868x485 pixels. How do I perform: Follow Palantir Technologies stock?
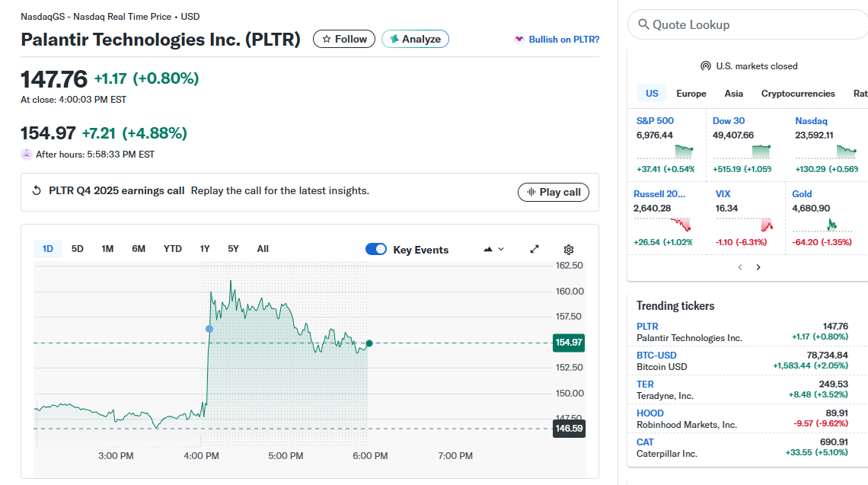(x=344, y=39)
